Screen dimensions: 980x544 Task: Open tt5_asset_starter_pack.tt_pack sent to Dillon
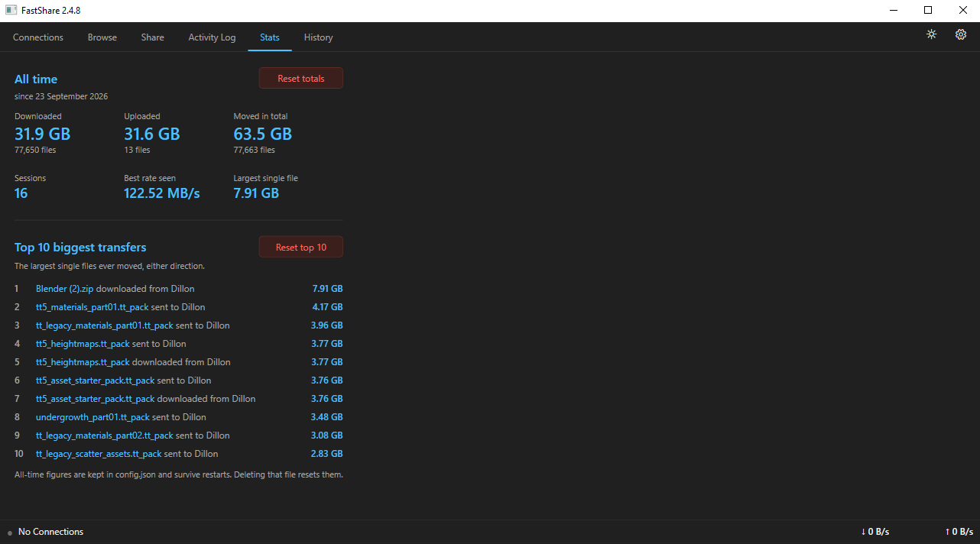(96, 380)
